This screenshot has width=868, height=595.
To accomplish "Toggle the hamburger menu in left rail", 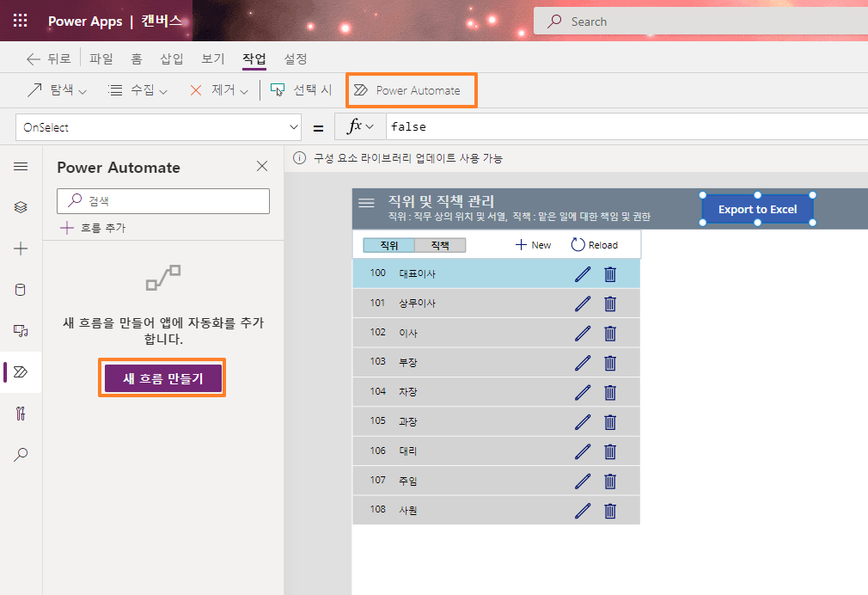I will point(21,167).
